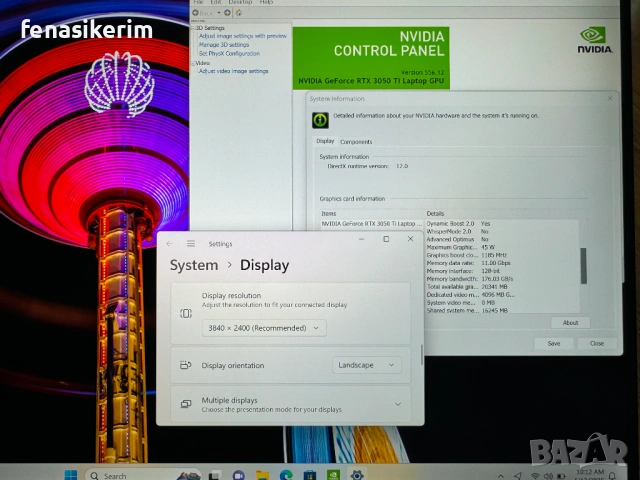
Task: Click the Shared system memory 16245 MB row
Action: (502, 311)
